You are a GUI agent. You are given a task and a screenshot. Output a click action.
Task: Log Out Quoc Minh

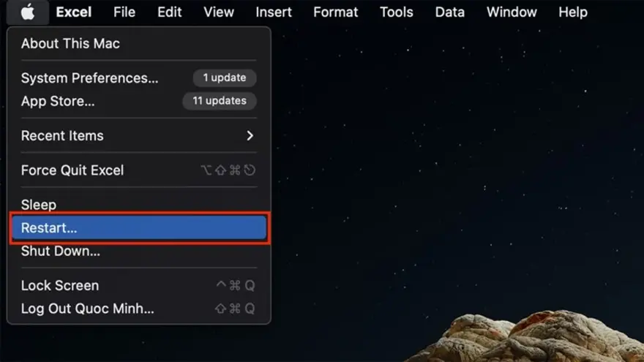139,309
